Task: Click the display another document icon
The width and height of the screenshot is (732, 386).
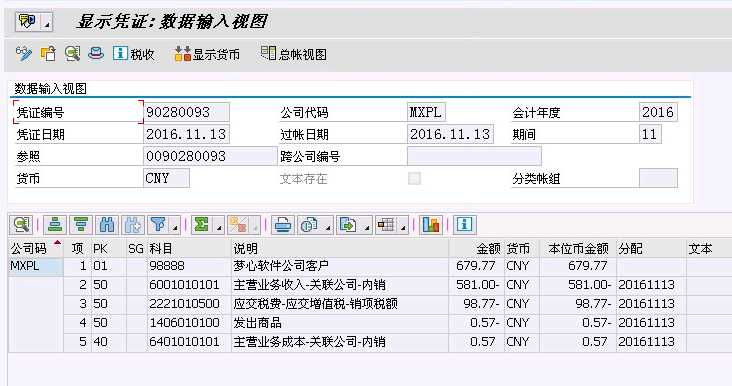Action: click(48, 54)
